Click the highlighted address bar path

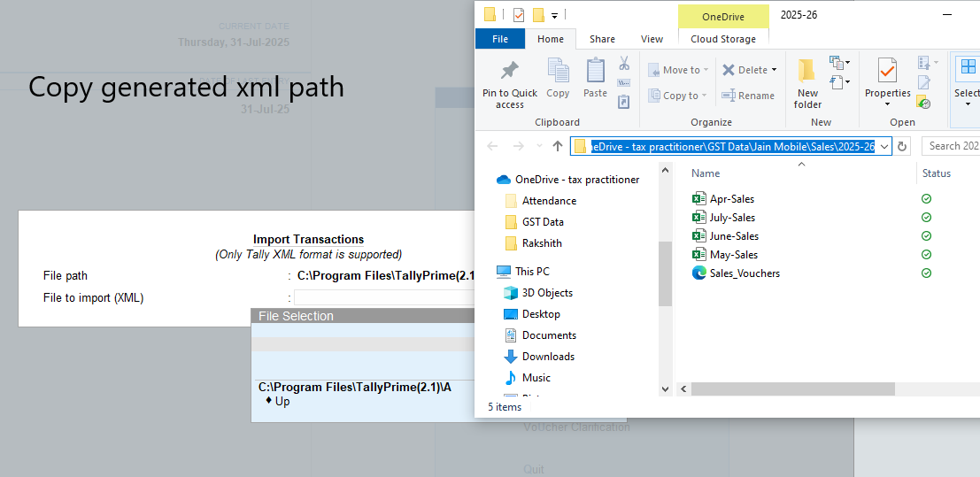coord(732,146)
